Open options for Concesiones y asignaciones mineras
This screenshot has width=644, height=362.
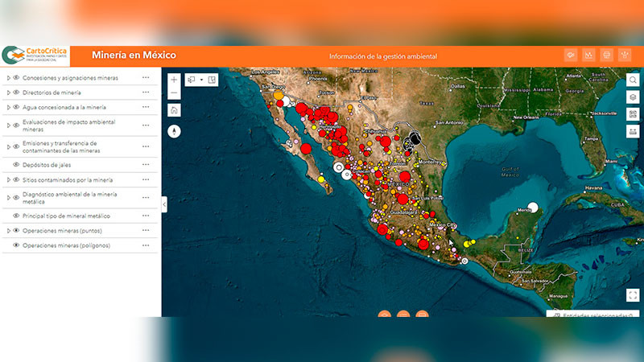point(146,77)
